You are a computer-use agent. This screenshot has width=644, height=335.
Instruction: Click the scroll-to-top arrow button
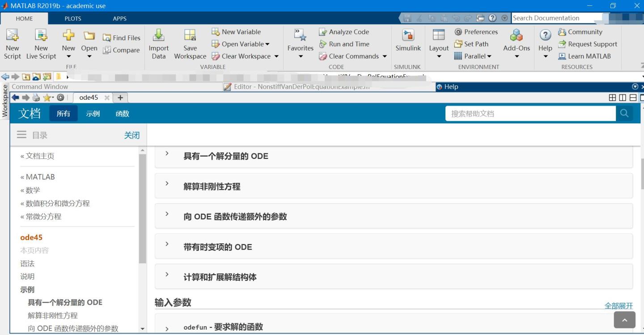click(625, 320)
